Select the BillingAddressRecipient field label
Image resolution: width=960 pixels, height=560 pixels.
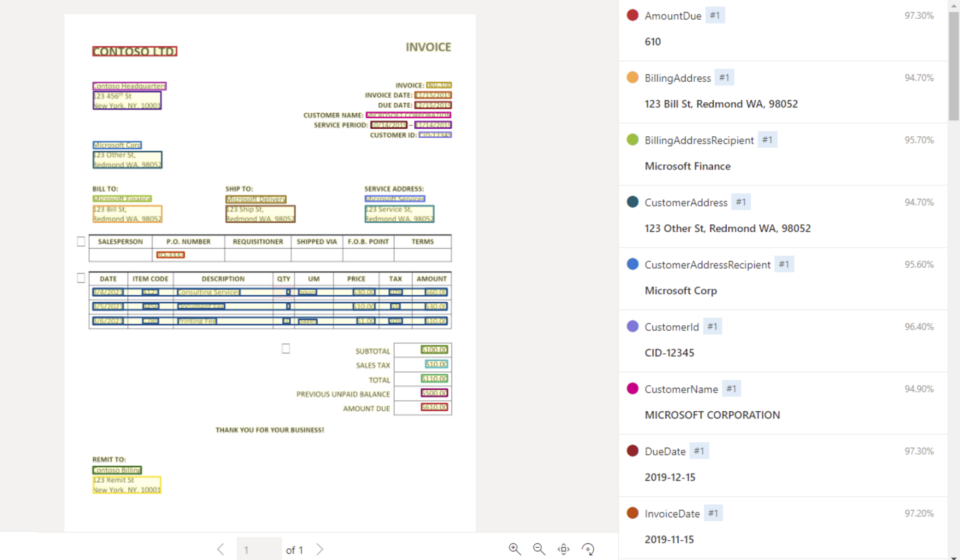[x=699, y=141]
